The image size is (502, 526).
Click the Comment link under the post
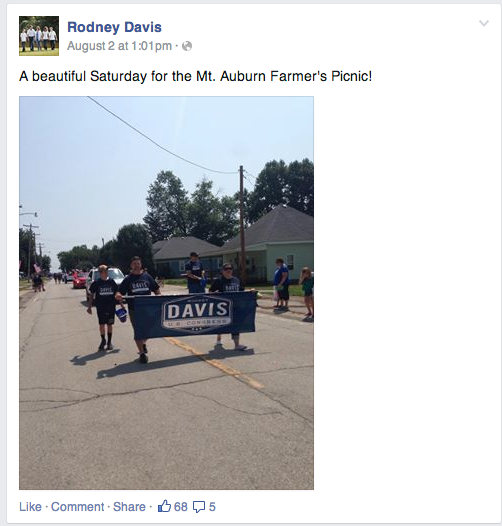tap(78, 507)
